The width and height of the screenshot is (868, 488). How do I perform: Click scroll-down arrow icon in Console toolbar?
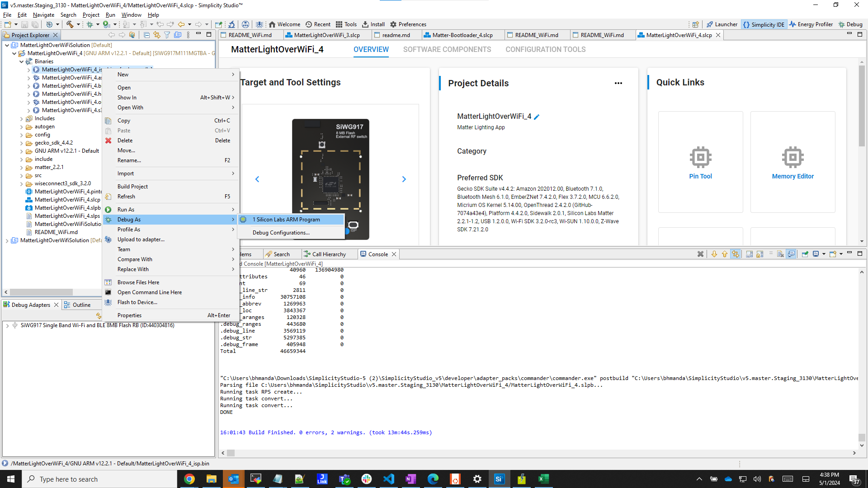click(x=714, y=254)
